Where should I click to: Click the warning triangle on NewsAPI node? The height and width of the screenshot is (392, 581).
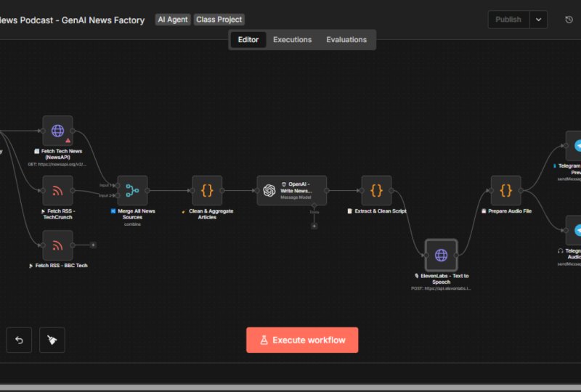[x=68, y=140]
